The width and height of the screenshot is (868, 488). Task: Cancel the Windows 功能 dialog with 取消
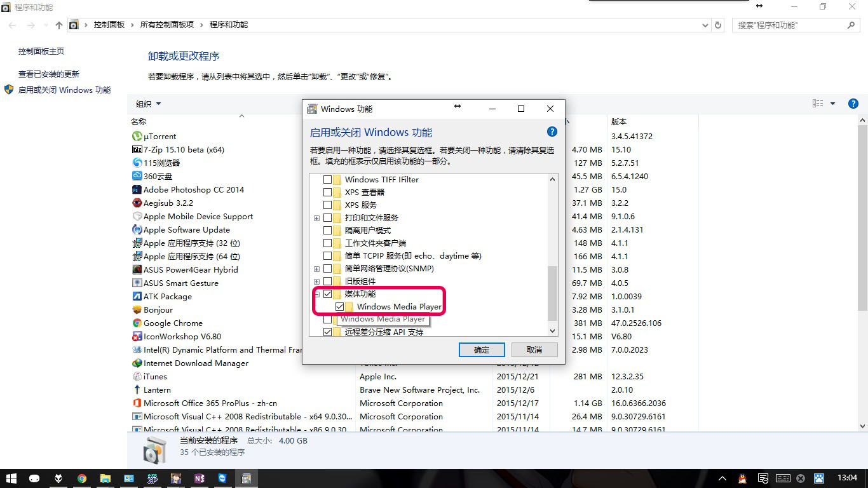534,349
